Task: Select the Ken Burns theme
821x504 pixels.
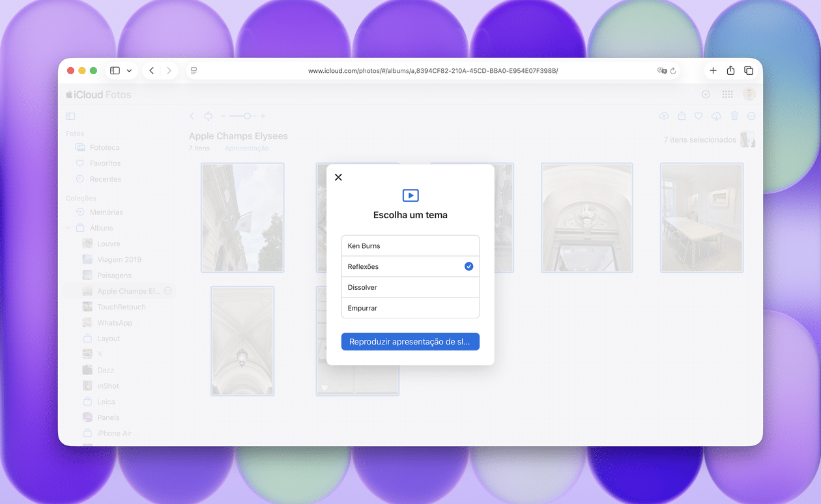Action: click(x=410, y=245)
